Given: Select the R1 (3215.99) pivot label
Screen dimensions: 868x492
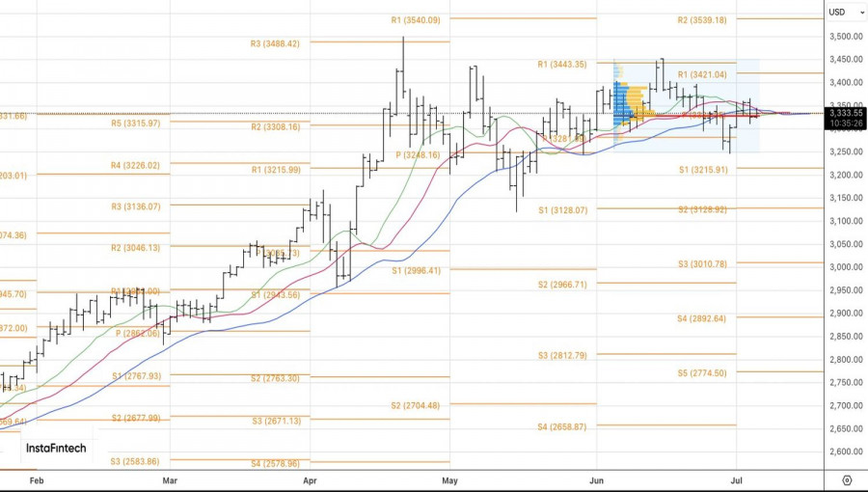Looking at the screenshot, I should [x=276, y=170].
